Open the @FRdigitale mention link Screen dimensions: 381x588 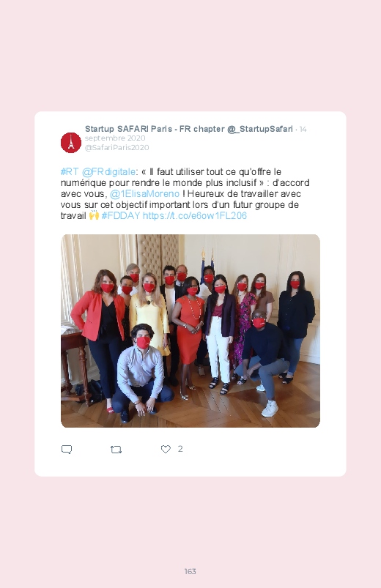108,172
